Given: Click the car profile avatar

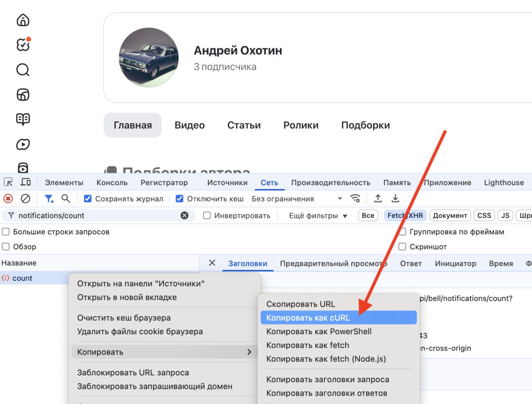Looking at the screenshot, I should point(149,58).
